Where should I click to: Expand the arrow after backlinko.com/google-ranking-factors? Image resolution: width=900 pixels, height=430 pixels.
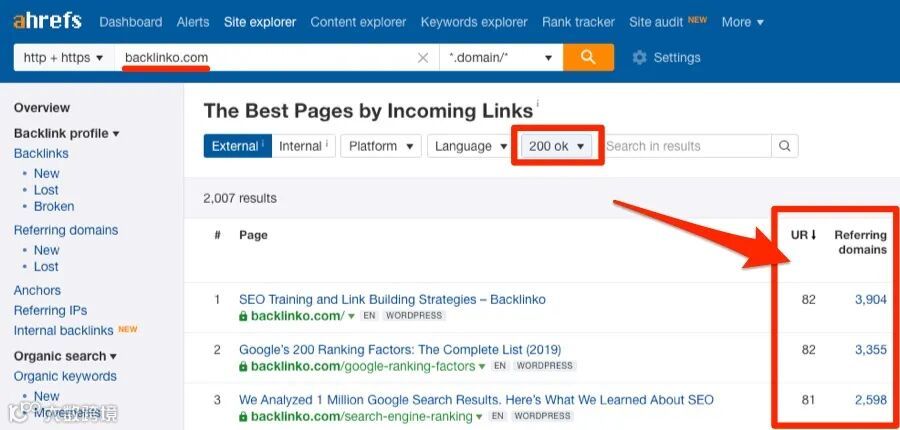[x=482, y=366]
